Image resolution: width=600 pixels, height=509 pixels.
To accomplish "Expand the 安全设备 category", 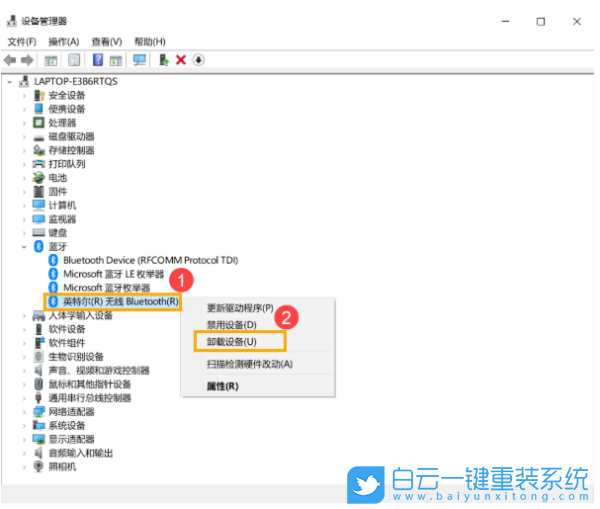I will tap(24, 96).
